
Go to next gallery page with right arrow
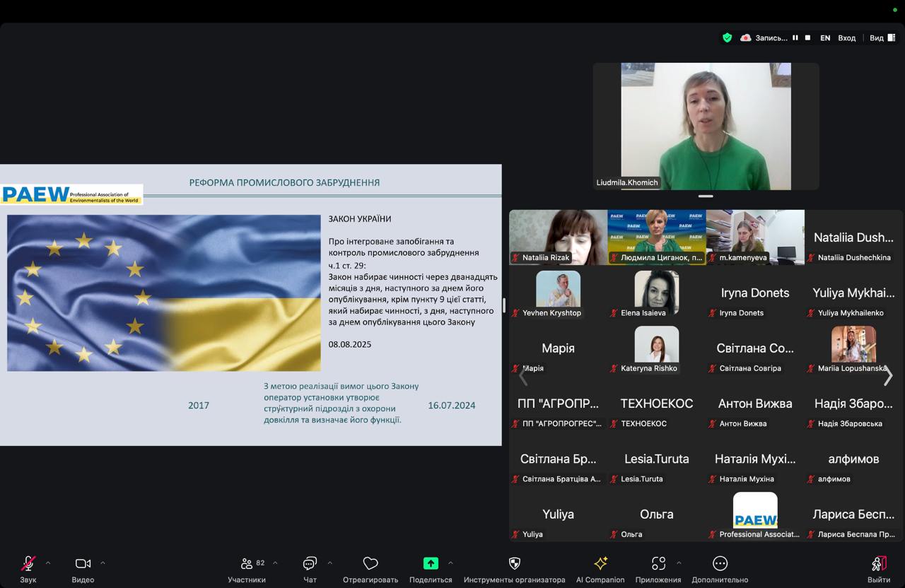888,377
